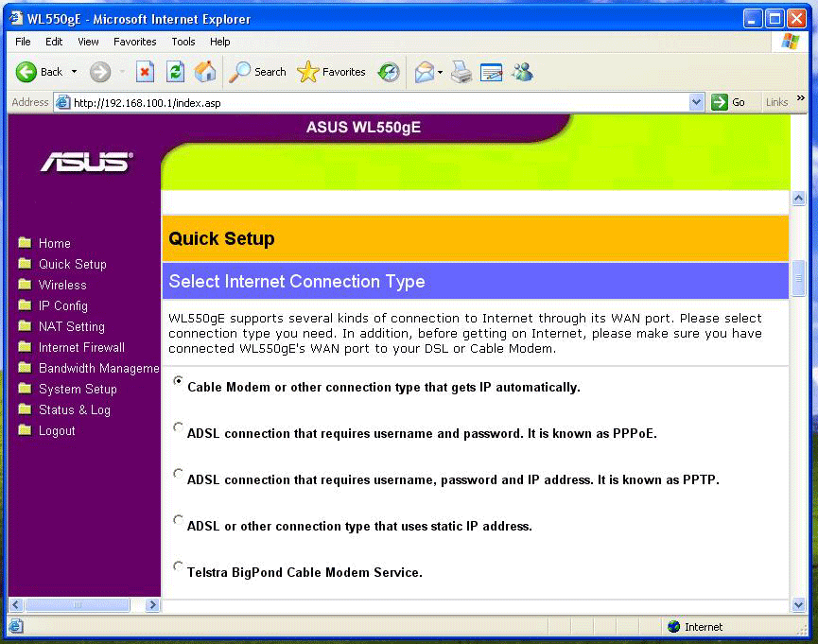Click folder icon beside Bandwidth Management

[x=25, y=368]
